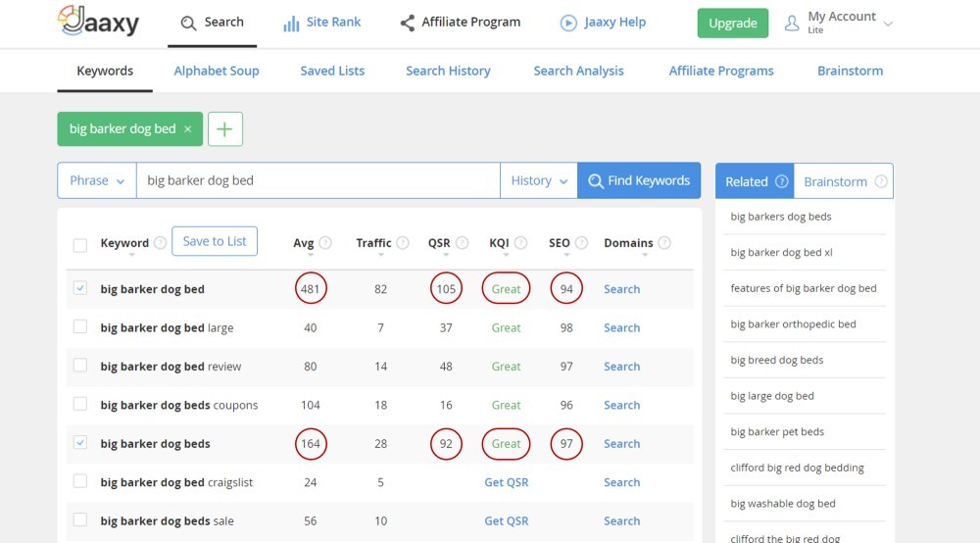This screenshot has height=543, width=980.
Task: Click help icon on Brainstorm side tab
Action: click(881, 181)
